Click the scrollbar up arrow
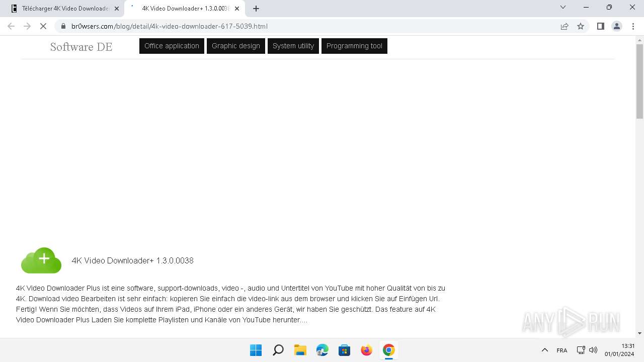Screen dimensions: 644x362 pyautogui.click(x=639, y=39)
